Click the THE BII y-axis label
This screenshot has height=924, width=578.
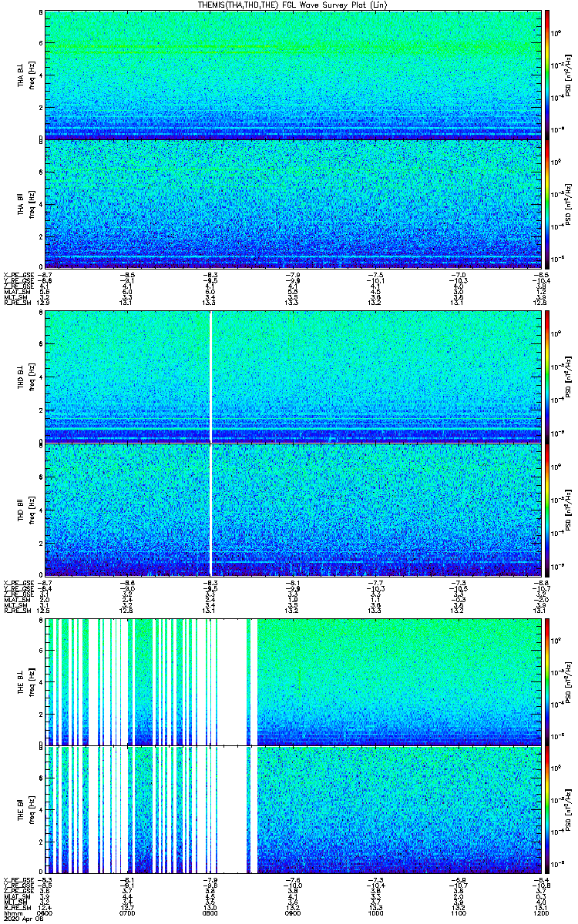21,809
